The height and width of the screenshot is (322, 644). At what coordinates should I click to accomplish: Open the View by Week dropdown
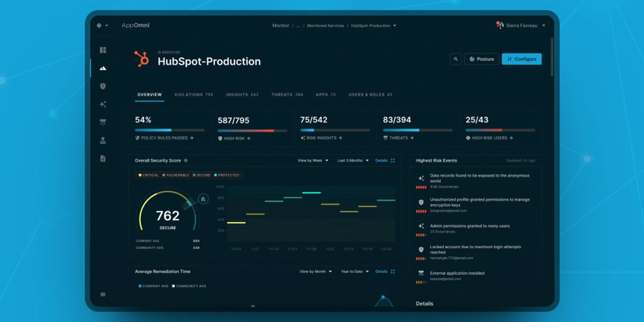(x=312, y=160)
